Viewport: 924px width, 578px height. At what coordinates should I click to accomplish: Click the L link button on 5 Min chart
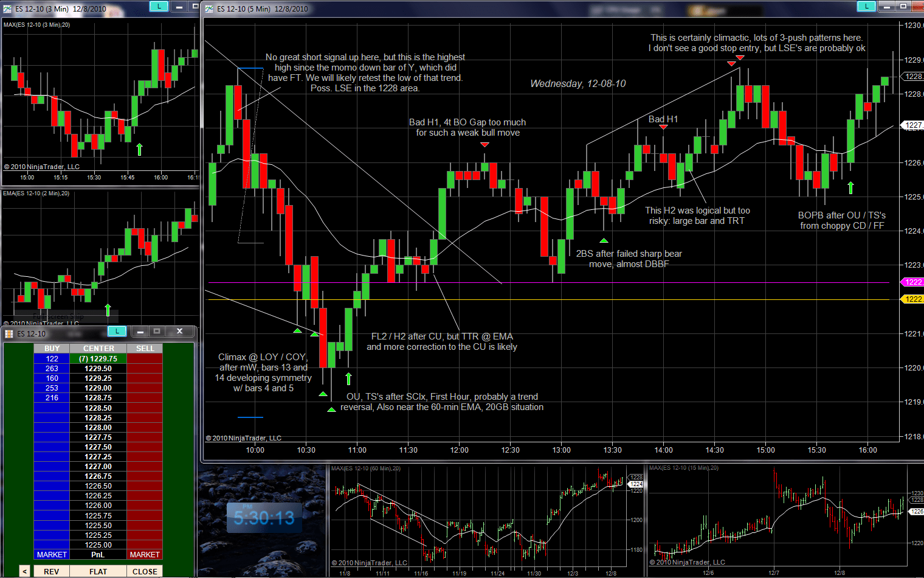click(x=866, y=7)
